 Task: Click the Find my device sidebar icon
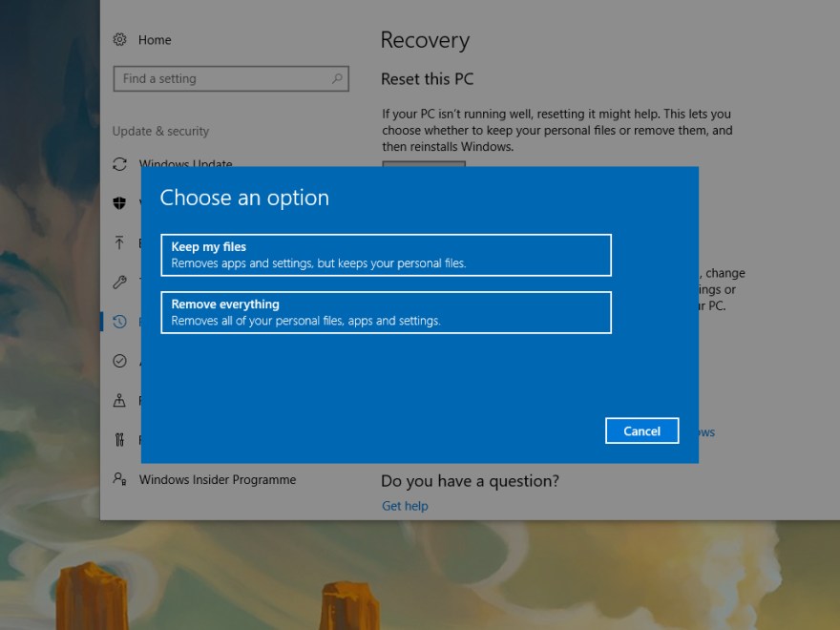point(119,400)
